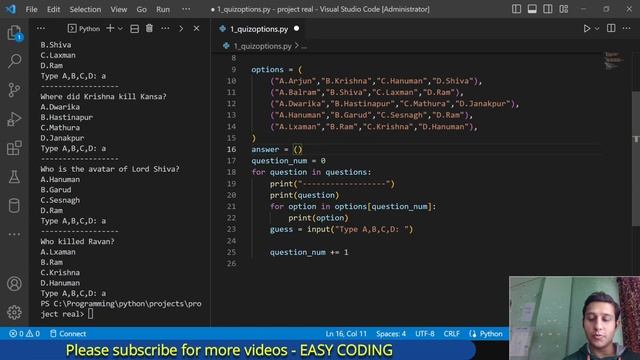The image size is (640, 360).
Task: Open the Explorer view in activity bar
Action: click(x=14, y=33)
